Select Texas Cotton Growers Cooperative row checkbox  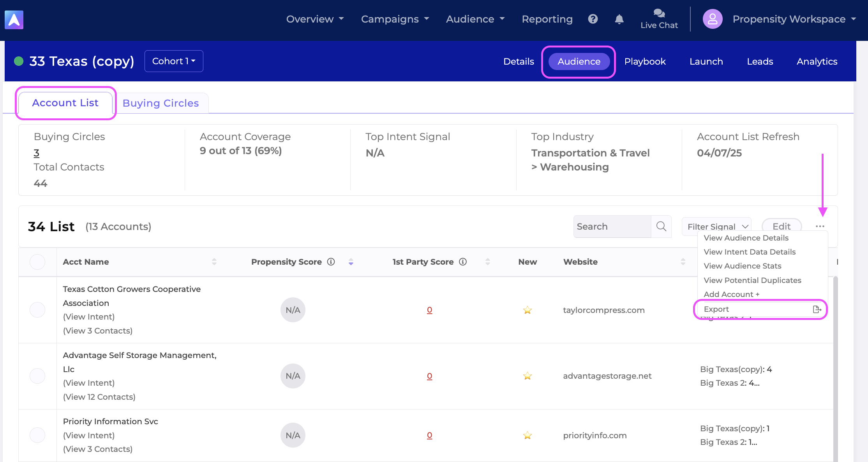[37, 310]
